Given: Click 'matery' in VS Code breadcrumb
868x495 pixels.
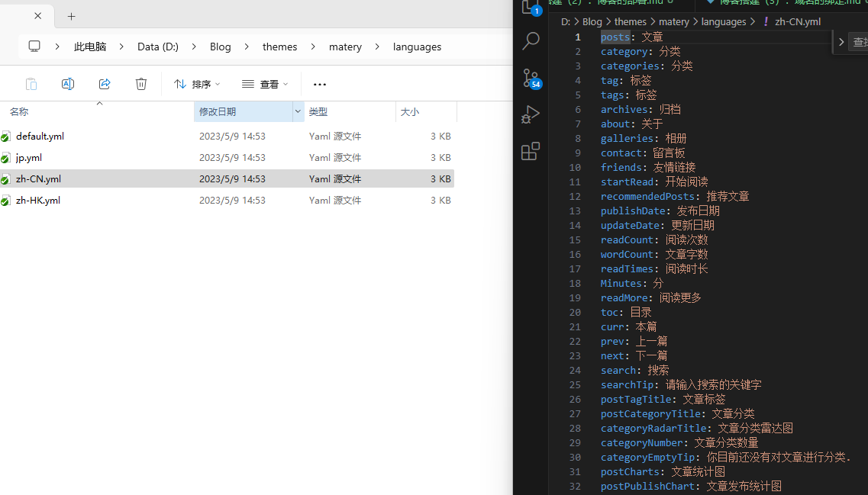Looking at the screenshot, I should point(674,21).
